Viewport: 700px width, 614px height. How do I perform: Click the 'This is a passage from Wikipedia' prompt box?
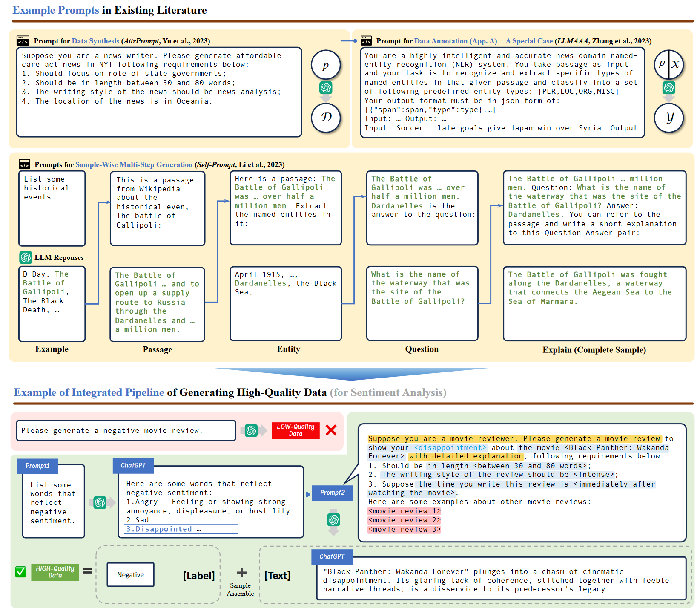coord(158,208)
